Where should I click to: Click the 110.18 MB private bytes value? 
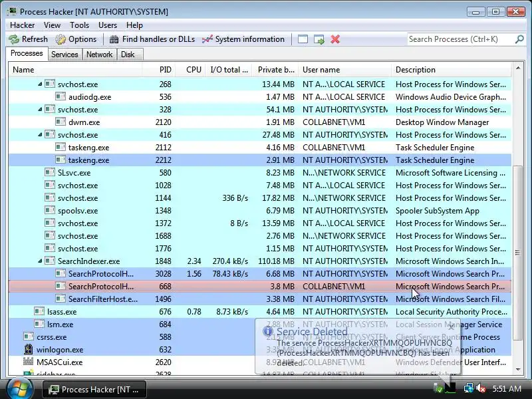tap(276, 261)
